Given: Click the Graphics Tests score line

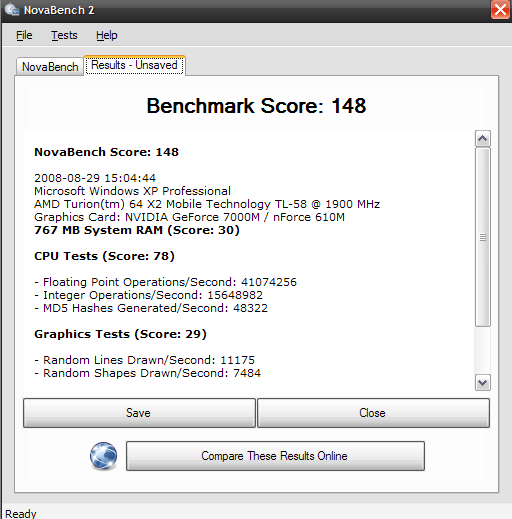Looking at the screenshot, I should click(x=120, y=334).
